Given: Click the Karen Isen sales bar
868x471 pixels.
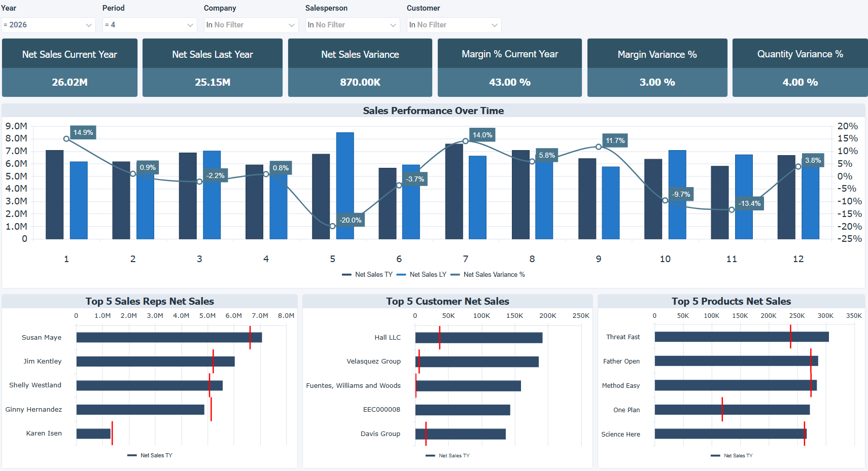Looking at the screenshot, I should coord(93,433).
